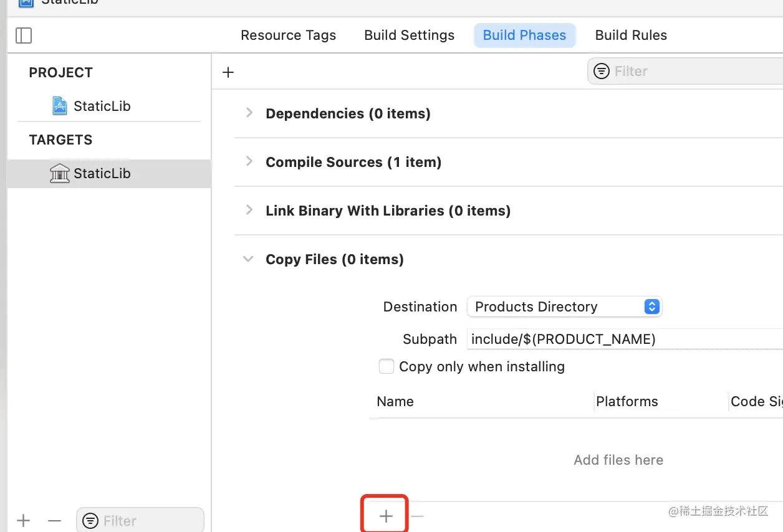The height and width of the screenshot is (532, 783).
Task: Expand the Compile Sources section
Action: click(x=249, y=161)
